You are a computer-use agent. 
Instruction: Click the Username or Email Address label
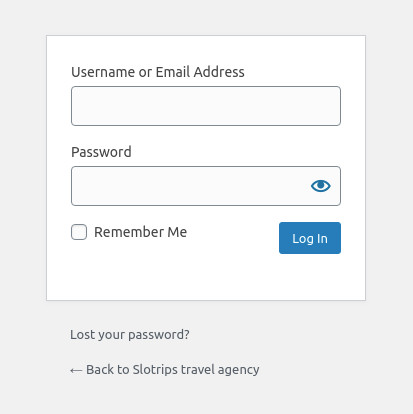[x=158, y=72]
